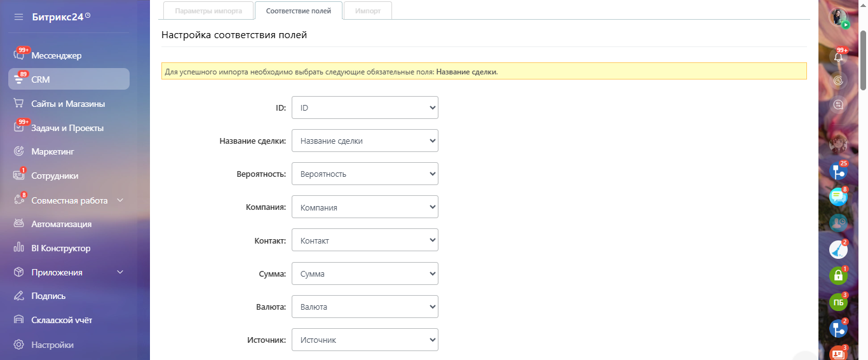868x360 pixels.
Task: Open Мессенджер from the left sidebar
Action: (x=56, y=55)
